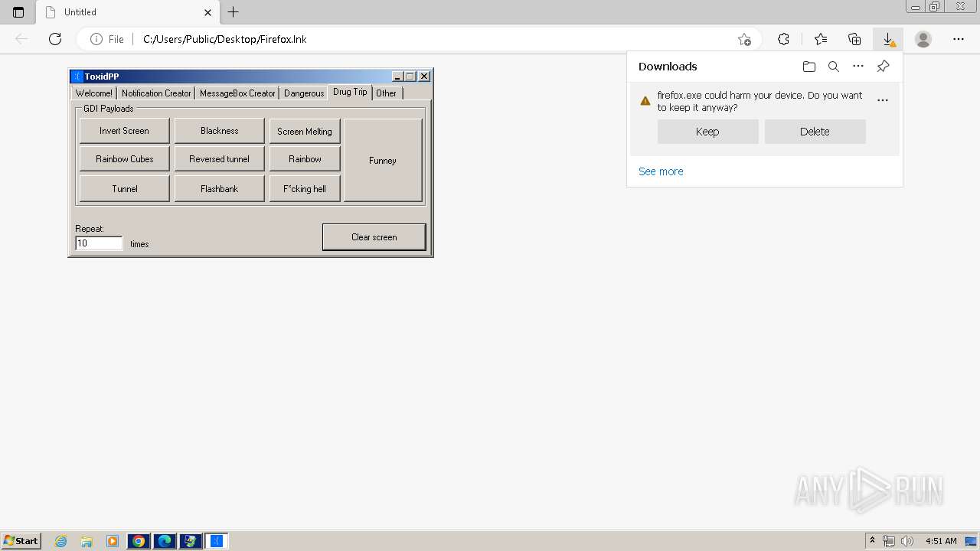This screenshot has height=551, width=980.
Task: Open the browser tab actions menu icon
Action: coord(18,12)
